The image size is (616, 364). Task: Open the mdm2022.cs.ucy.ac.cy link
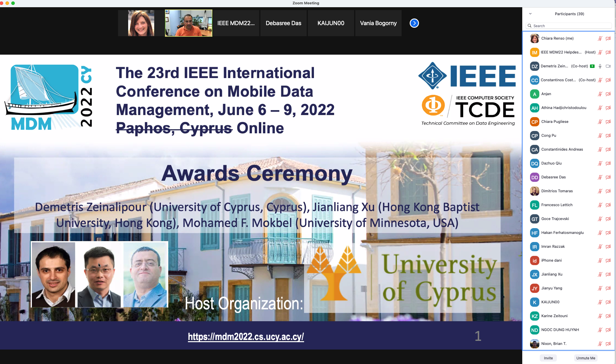coord(246,337)
